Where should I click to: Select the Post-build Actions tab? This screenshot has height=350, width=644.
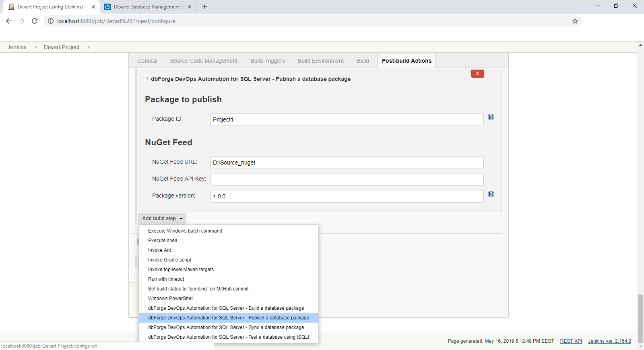coord(407,61)
